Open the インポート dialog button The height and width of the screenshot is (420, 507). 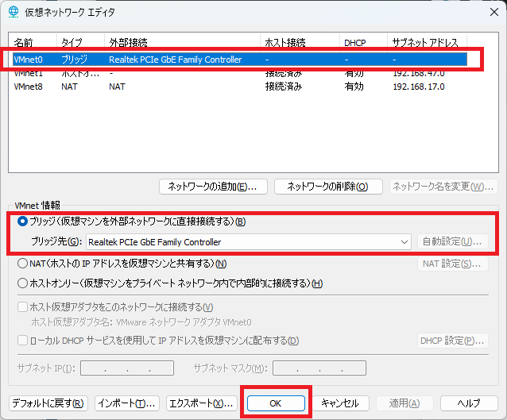pos(127,403)
